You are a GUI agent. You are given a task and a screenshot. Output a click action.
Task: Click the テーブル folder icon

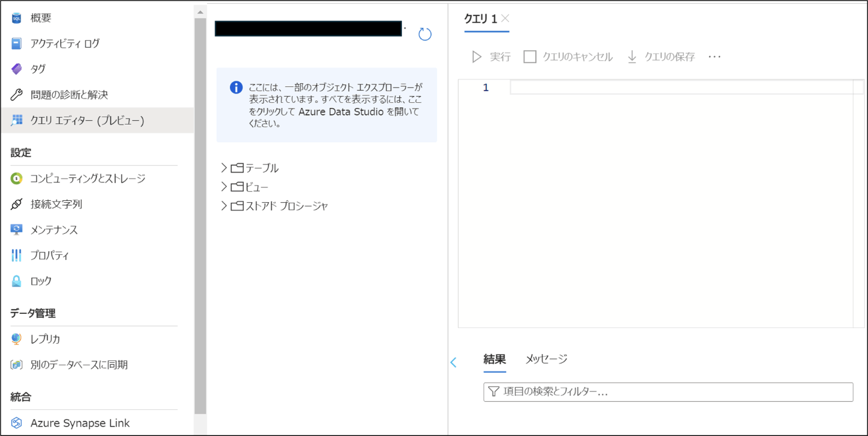(x=237, y=168)
